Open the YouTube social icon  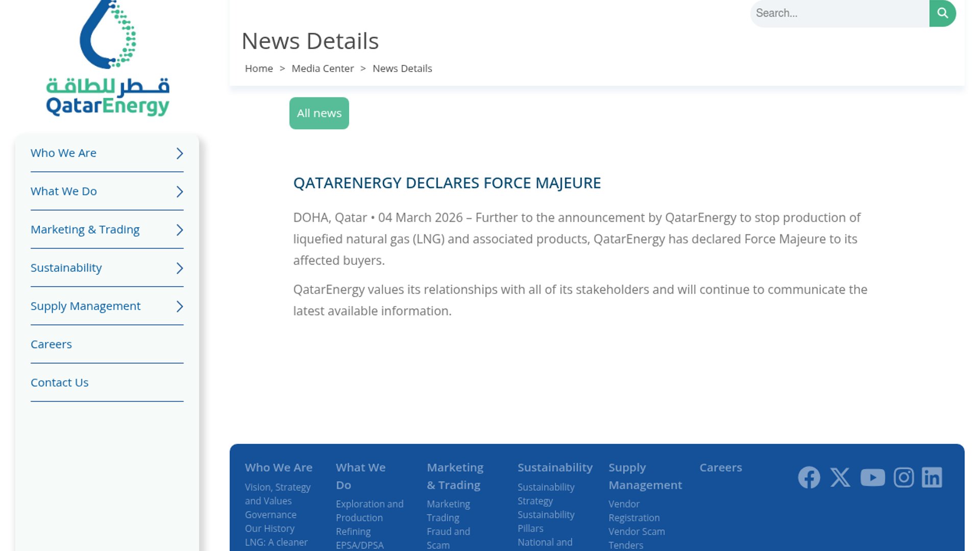[872, 478]
